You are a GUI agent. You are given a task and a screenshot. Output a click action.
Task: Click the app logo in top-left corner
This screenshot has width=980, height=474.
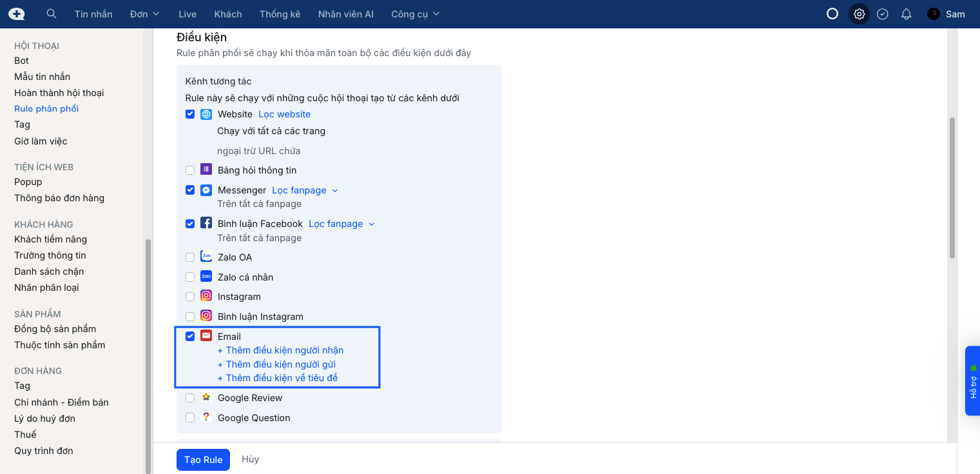17,14
